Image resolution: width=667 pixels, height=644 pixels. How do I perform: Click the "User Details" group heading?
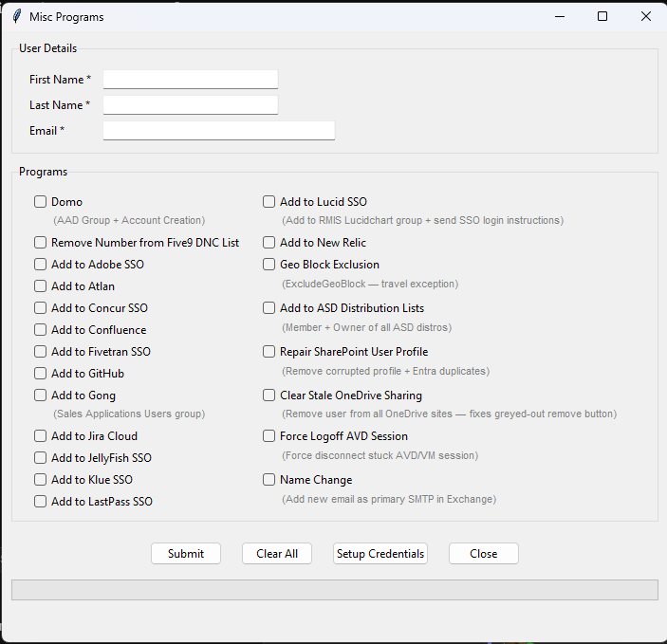tap(48, 48)
